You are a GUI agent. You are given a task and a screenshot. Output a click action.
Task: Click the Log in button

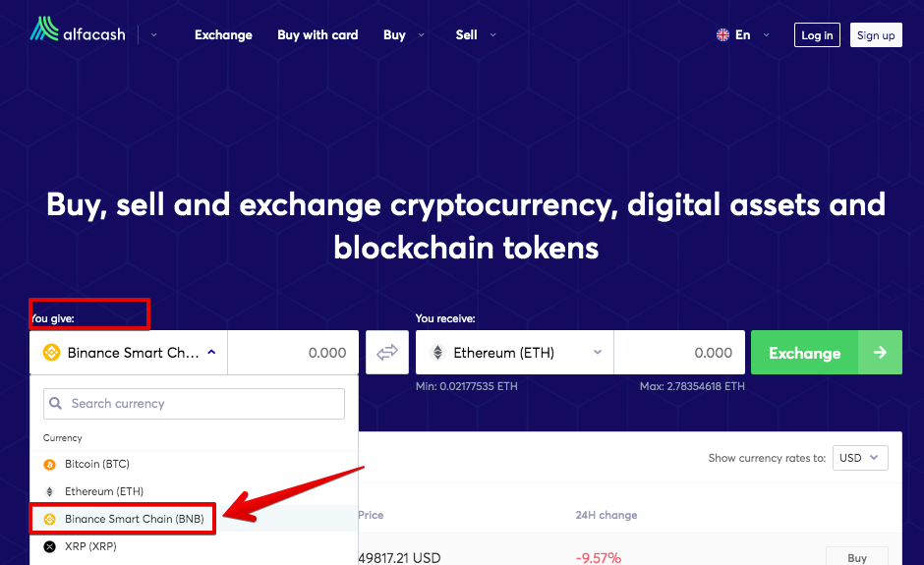[817, 35]
